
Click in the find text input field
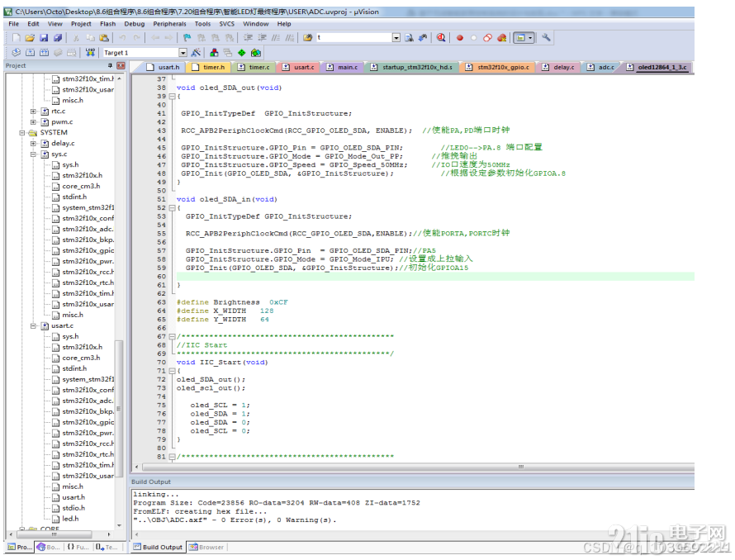(x=354, y=37)
